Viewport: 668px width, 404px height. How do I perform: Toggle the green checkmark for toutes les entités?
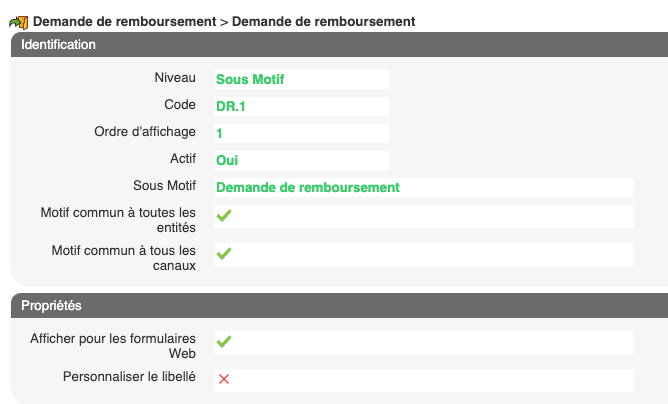pyautogui.click(x=224, y=216)
